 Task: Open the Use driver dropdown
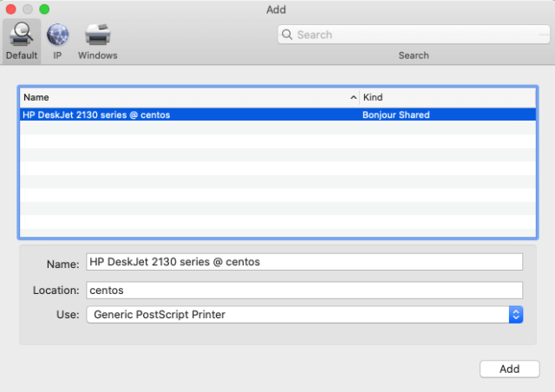(x=304, y=315)
